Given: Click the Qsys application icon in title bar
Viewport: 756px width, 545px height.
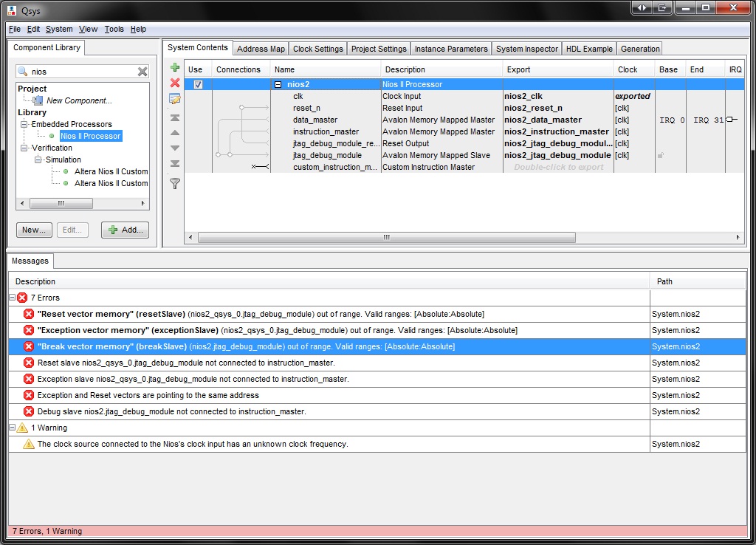Looking at the screenshot, I should 12,10.
